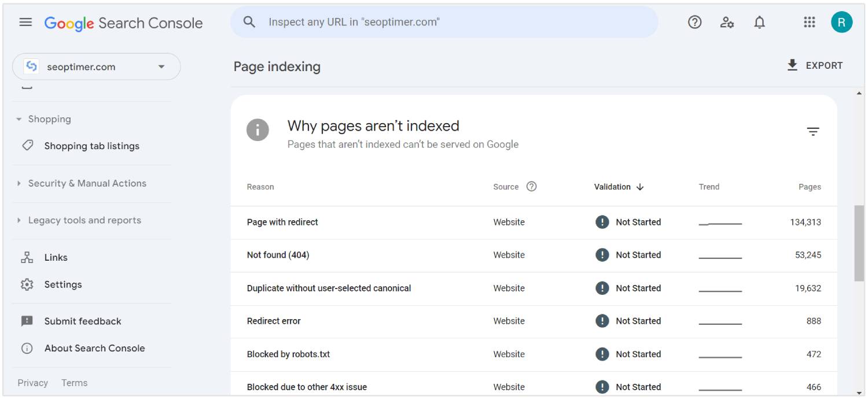Screen dimensions: 868x400
Task: Open Settings in the sidebar
Action: [62, 284]
